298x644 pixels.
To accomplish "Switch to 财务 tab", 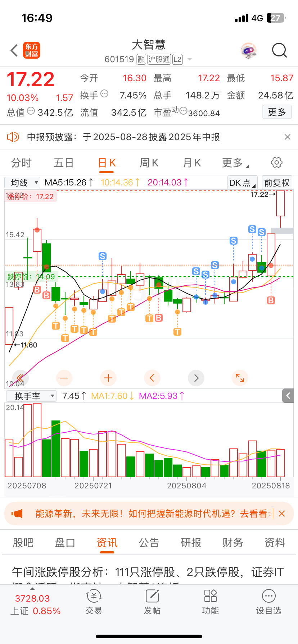I will pyautogui.click(x=233, y=543).
